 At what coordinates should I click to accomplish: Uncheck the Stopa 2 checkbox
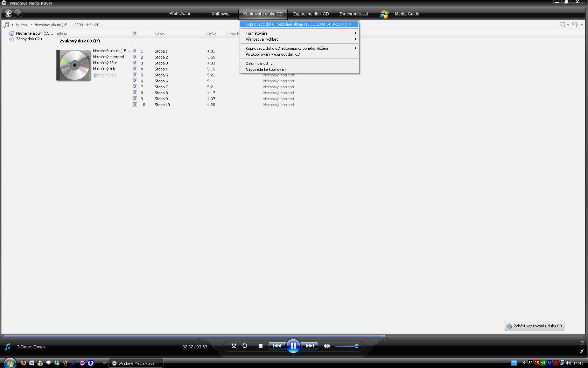pyautogui.click(x=135, y=57)
